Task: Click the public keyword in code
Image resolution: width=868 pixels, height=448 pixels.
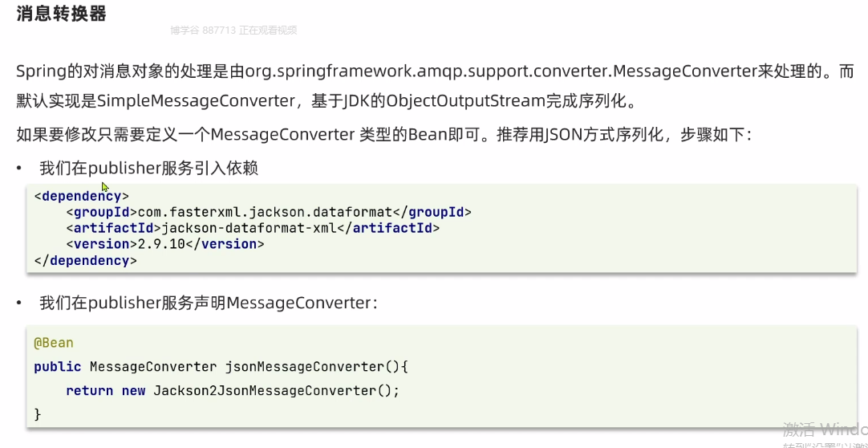Action: pos(58,367)
